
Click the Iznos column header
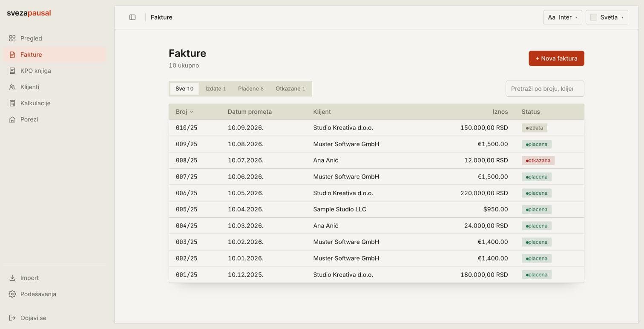click(x=500, y=112)
